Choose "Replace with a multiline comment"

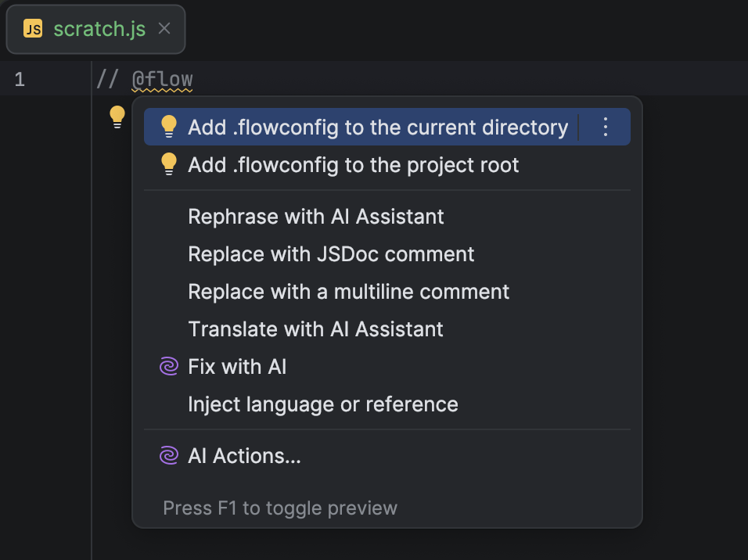click(x=348, y=291)
